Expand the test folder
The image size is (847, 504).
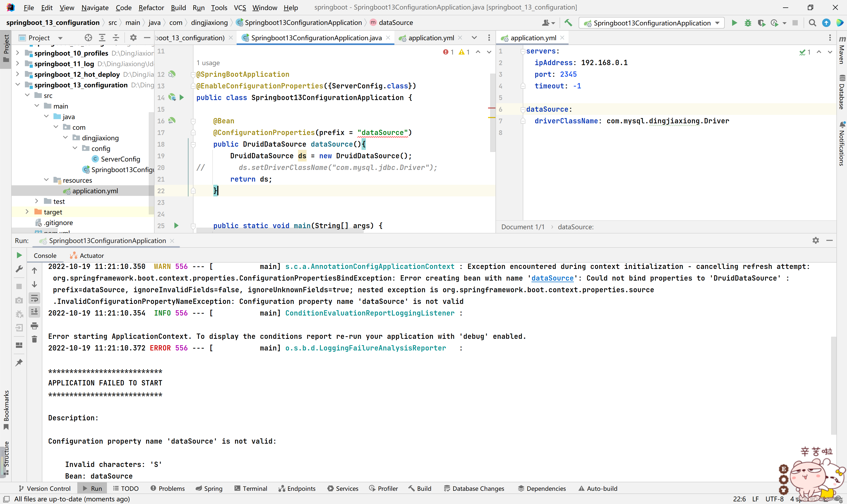click(x=37, y=201)
